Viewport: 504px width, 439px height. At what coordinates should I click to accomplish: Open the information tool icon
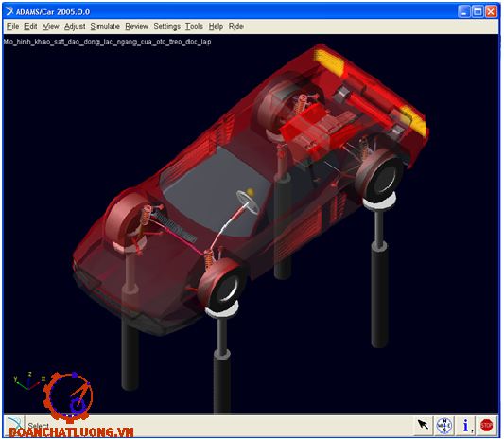click(x=466, y=426)
